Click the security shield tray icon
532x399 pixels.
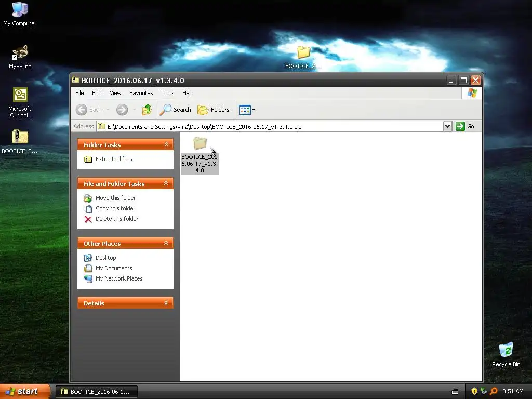tap(474, 391)
